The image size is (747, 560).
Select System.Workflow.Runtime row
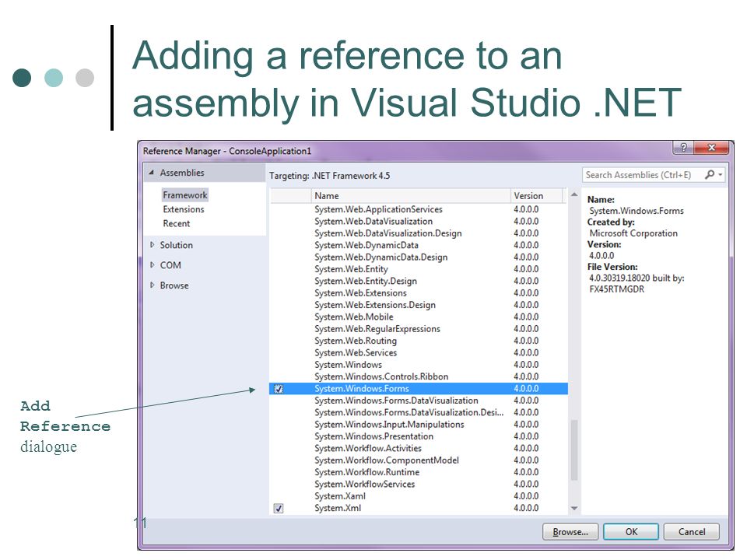419,472
